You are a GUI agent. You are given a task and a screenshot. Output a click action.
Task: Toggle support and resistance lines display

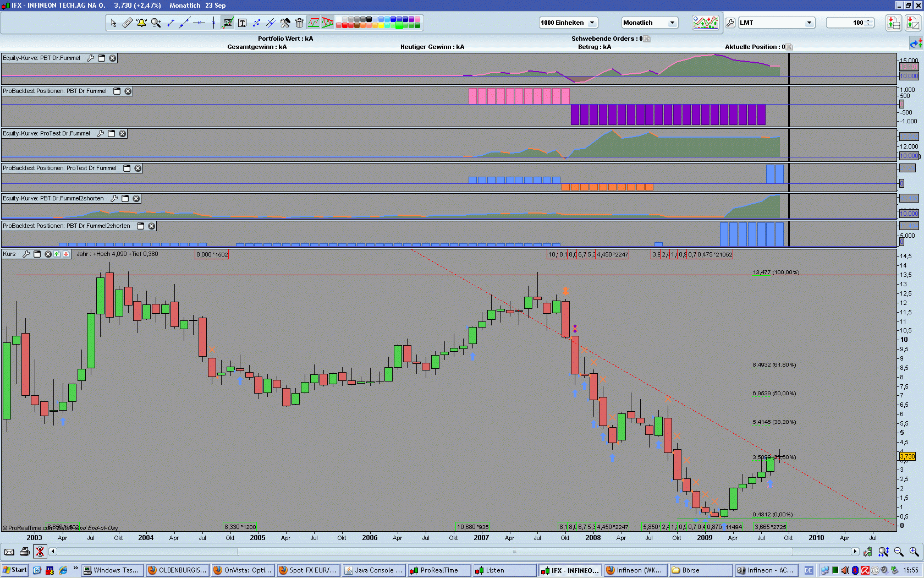313,23
